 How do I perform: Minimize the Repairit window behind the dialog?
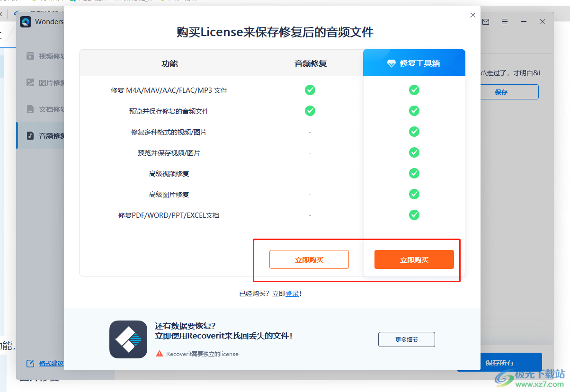tap(524, 22)
